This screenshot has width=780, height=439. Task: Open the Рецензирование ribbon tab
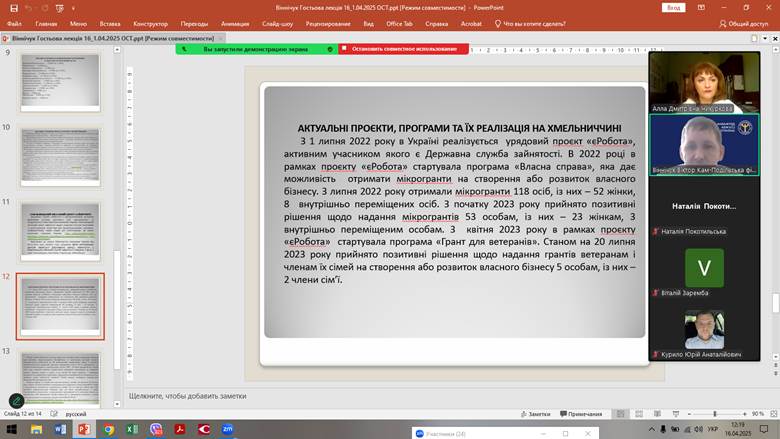click(328, 23)
